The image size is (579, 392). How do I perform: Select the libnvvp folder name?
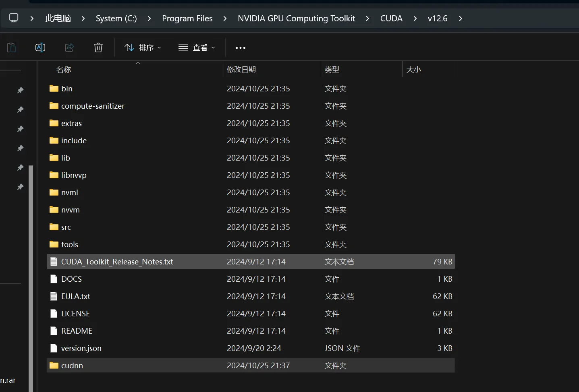[x=74, y=175]
